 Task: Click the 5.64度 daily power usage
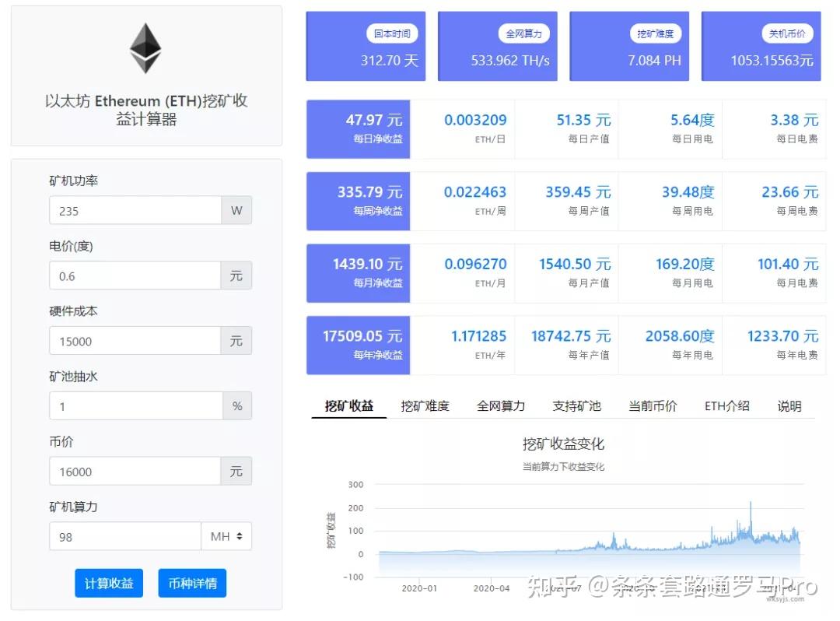[692, 120]
